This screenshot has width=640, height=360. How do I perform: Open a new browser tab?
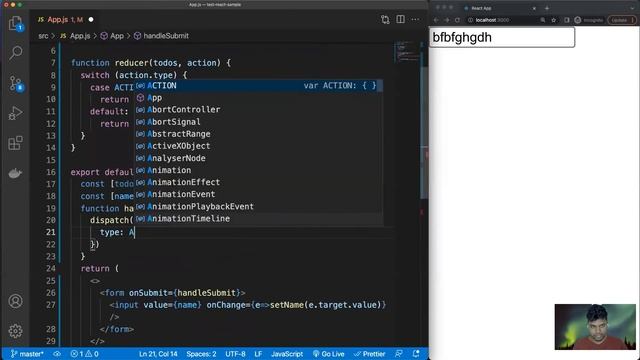click(x=547, y=8)
